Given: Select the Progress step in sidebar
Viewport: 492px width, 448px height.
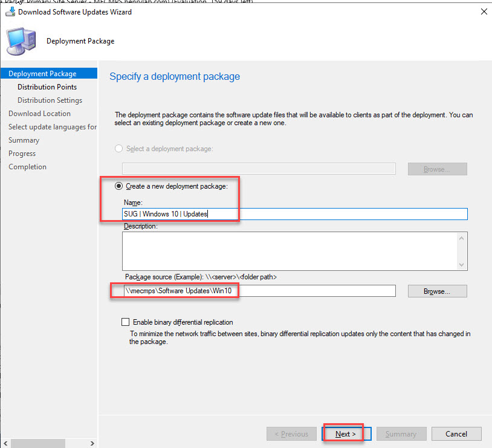Looking at the screenshot, I should [x=22, y=154].
